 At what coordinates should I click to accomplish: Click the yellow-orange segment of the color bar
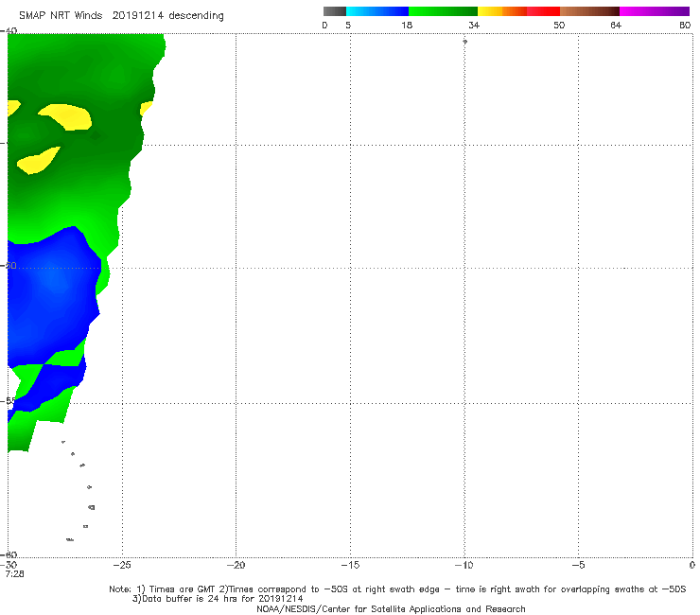[x=502, y=11]
